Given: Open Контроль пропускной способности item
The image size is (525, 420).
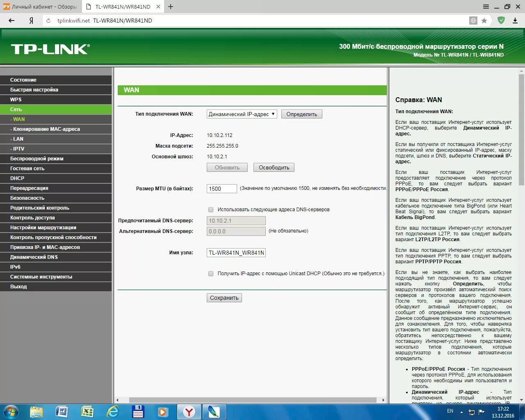Looking at the screenshot, I should 56,237.
